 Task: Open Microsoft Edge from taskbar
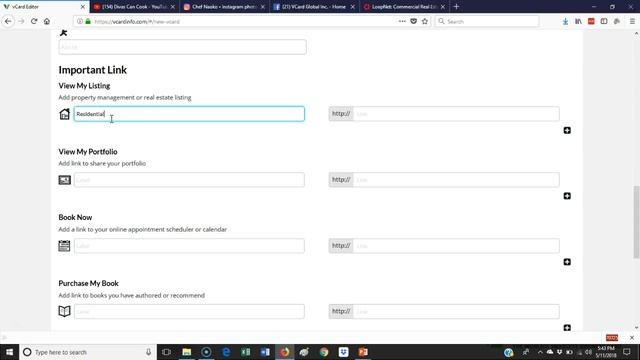(x=226, y=352)
